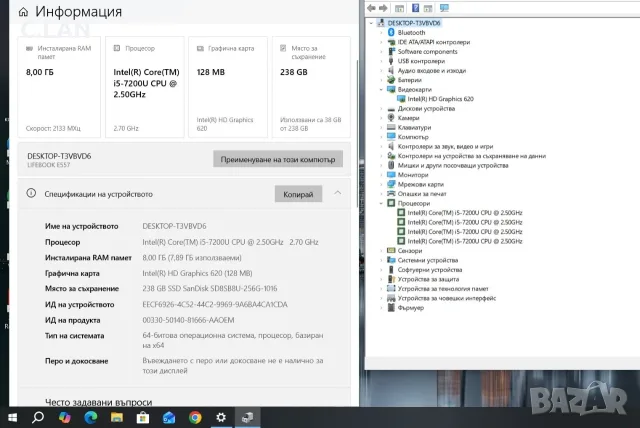Screen dimensions: 640x428
Task: Click the Графична карта info card
Action: [x=228, y=87]
